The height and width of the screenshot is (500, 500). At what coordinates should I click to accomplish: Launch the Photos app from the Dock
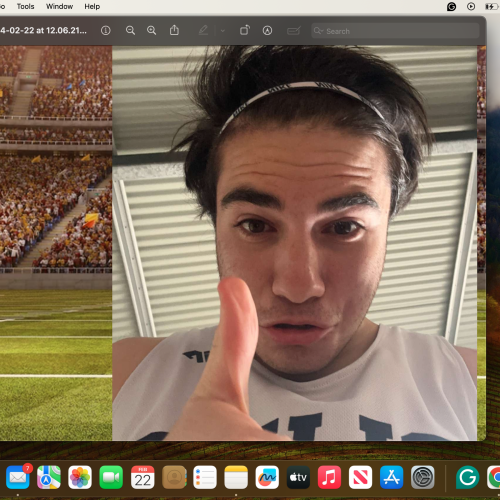click(x=80, y=477)
